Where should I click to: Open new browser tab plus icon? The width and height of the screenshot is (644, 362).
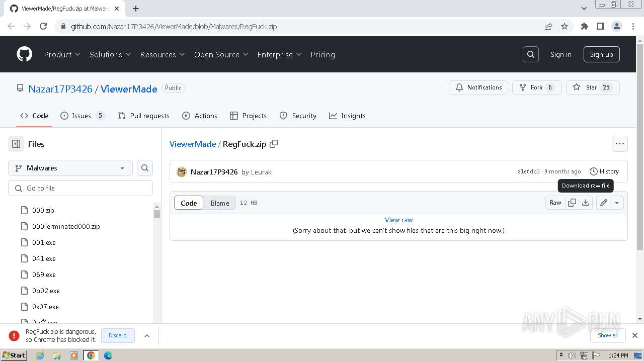coord(136,9)
